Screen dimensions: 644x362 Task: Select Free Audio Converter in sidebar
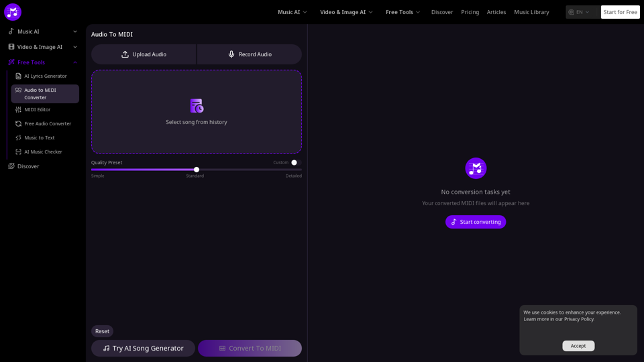tap(47, 123)
